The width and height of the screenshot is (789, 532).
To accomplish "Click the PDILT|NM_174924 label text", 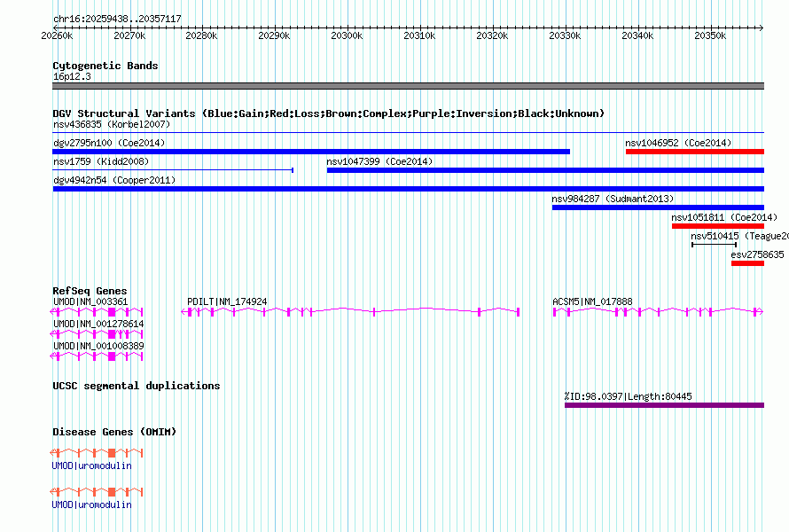I will [x=227, y=301].
